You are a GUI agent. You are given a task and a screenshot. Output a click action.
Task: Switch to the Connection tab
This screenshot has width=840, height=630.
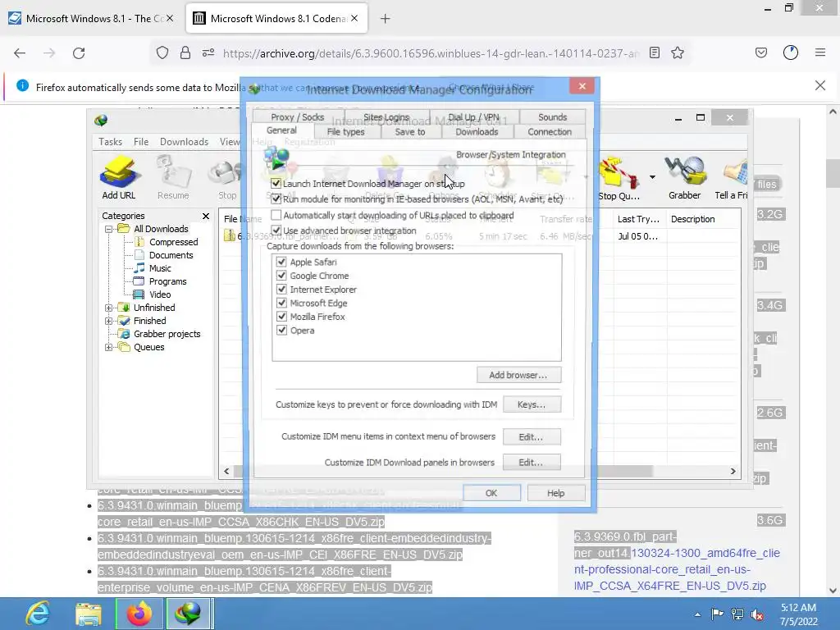[550, 132]
